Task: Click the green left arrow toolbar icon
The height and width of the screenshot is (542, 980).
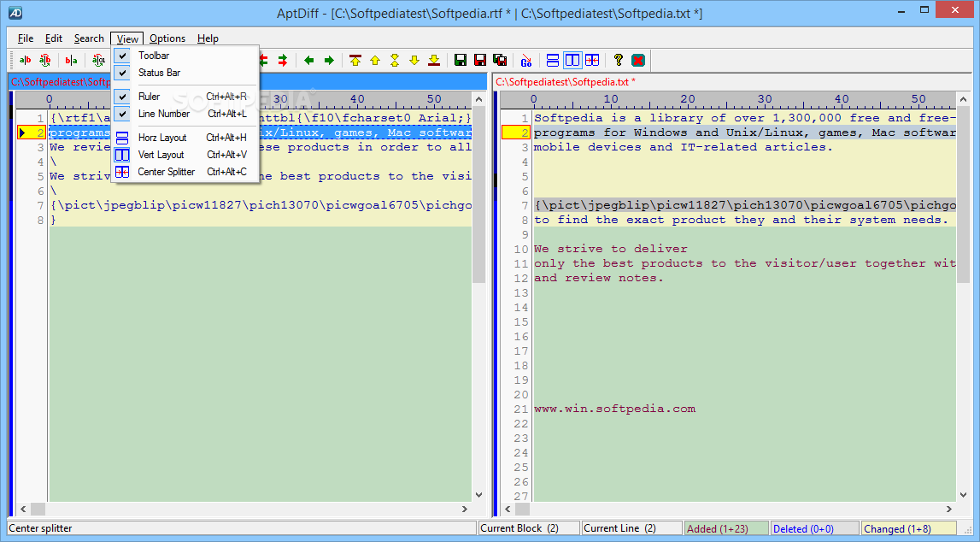Action: (308, 60)
